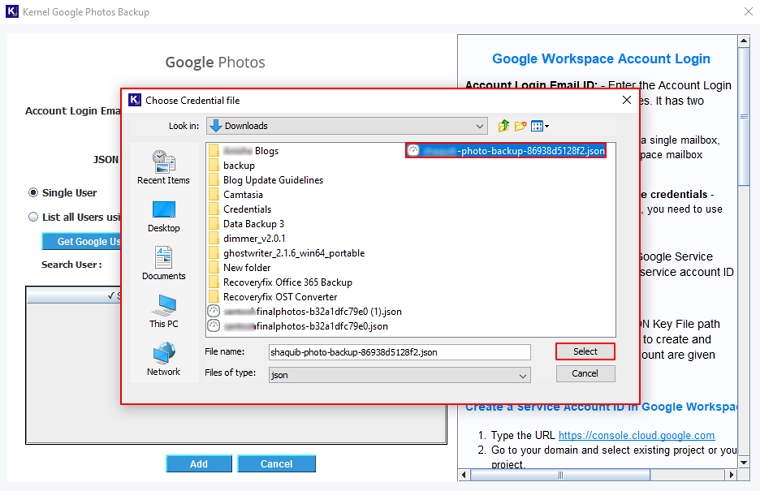Click the blue Add button
The image size is (760, 491).
(199, 464)
